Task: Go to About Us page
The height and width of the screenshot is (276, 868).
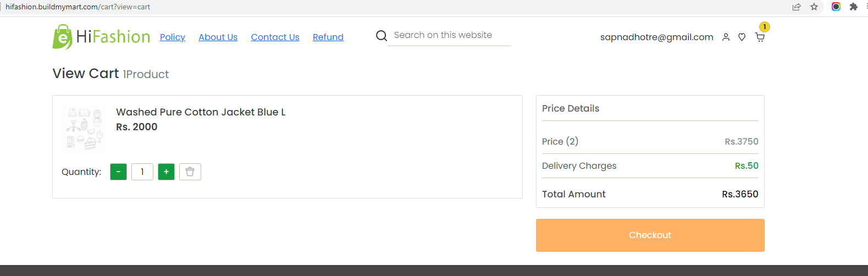Action: [x=218, y=37]
